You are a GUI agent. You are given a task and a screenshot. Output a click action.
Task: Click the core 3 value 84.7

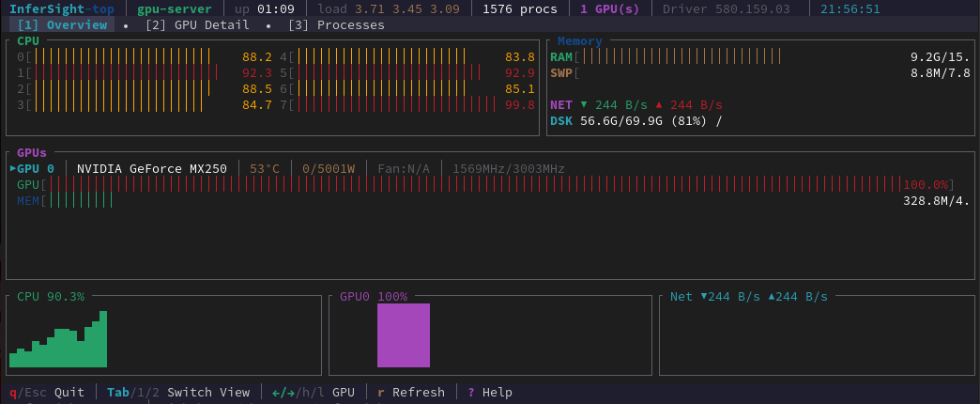click(257, 105)
